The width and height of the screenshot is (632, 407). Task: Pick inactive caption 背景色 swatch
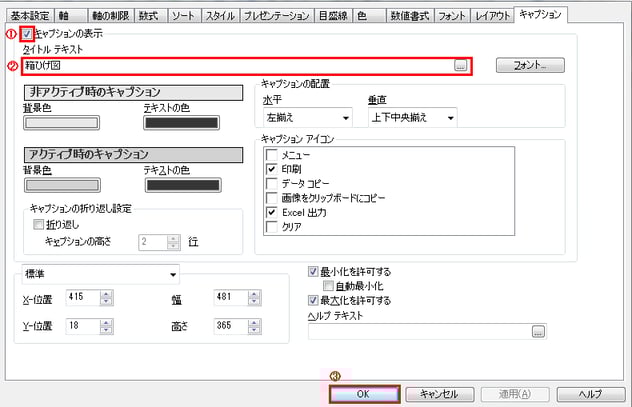(x=61, y=123)
